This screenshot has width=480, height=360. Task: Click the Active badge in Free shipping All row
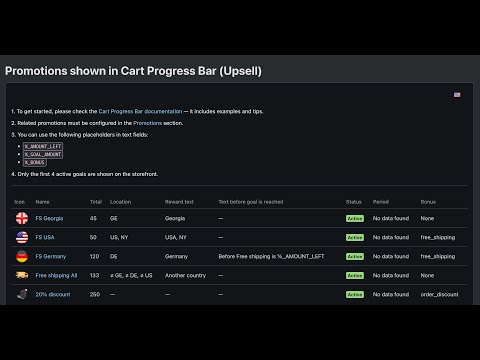coord(355,275)
